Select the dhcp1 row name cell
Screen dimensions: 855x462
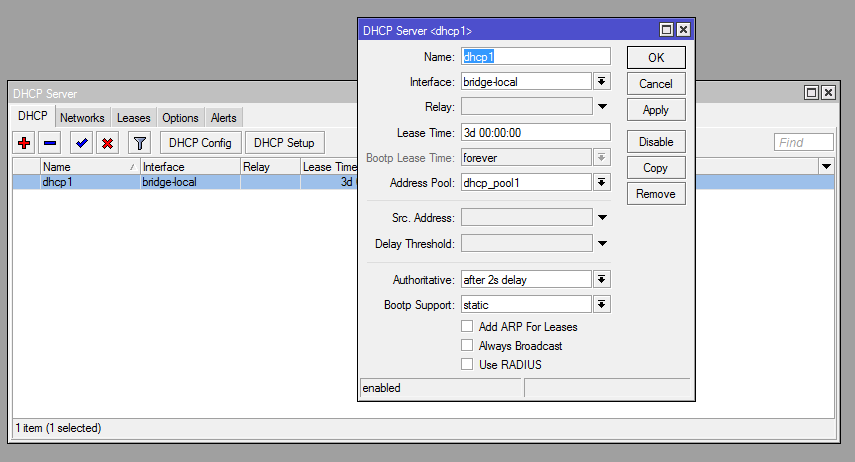pyautogui.click(x=90, y=182)
